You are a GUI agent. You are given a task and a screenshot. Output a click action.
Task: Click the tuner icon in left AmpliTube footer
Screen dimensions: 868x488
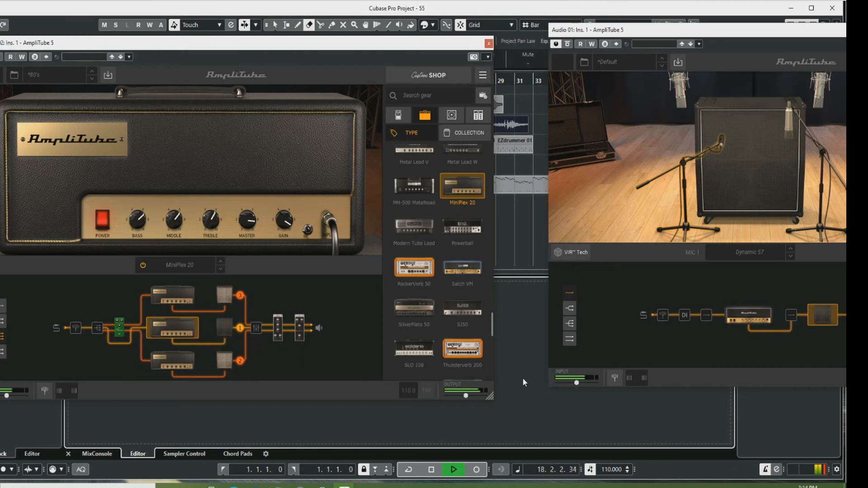45,390
